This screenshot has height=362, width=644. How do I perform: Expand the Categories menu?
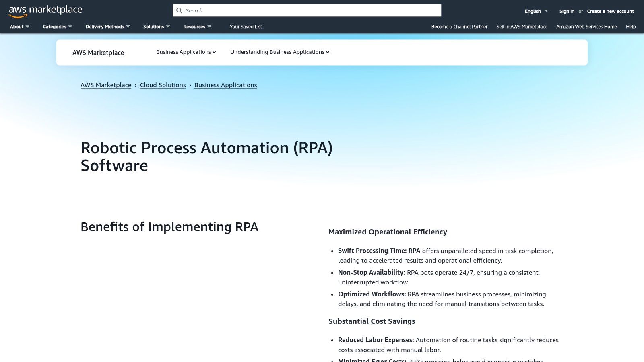click(58, 27)
